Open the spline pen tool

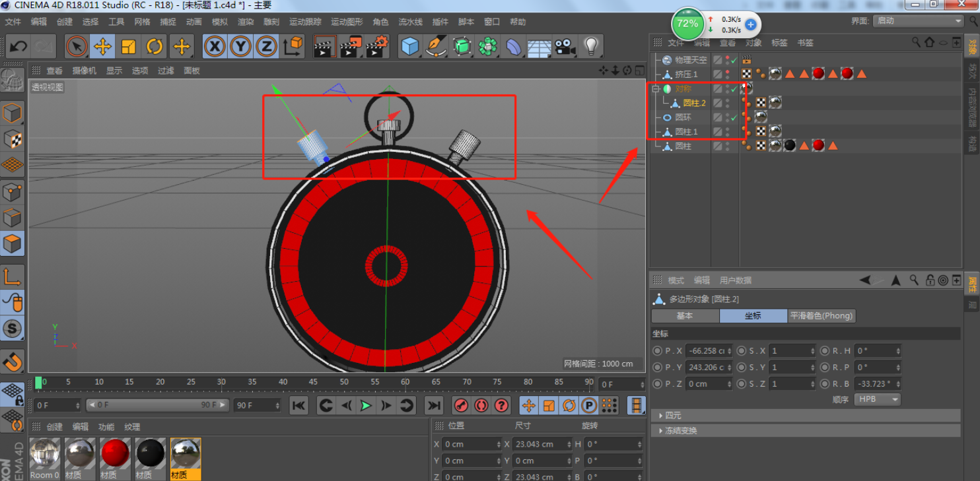pyautogui.click(x=436, y=47)
